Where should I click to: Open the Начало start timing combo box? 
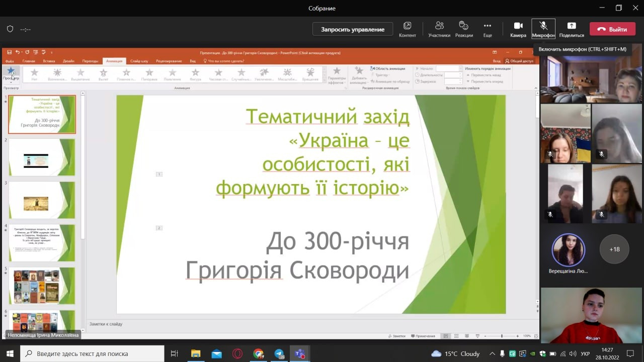[x=449, y=68]
